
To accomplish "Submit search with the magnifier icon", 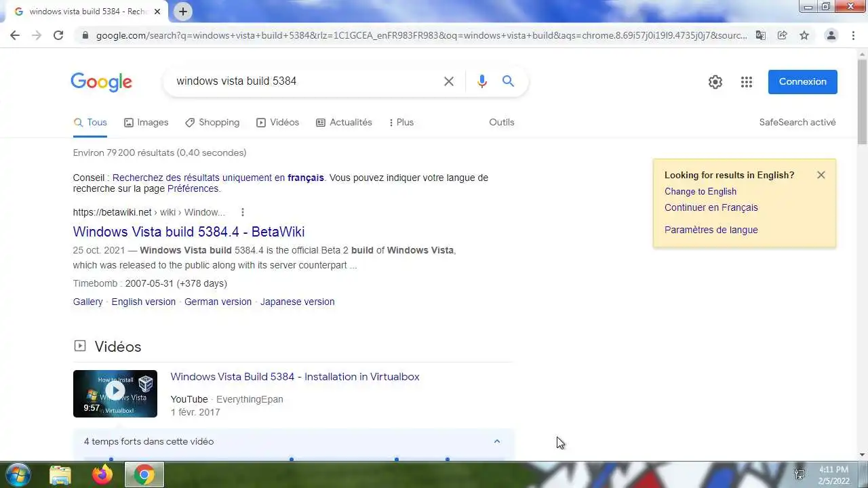I will 508,81.
